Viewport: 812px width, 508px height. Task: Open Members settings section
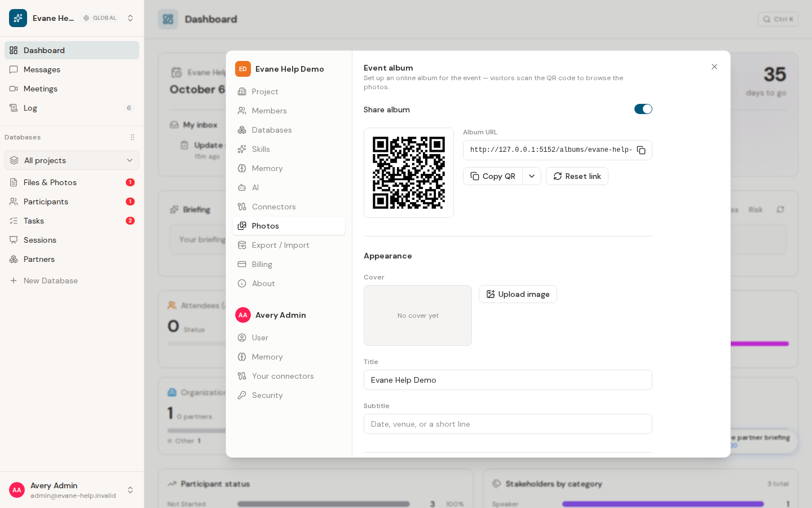pyautogui.click(x=289, y=111)
